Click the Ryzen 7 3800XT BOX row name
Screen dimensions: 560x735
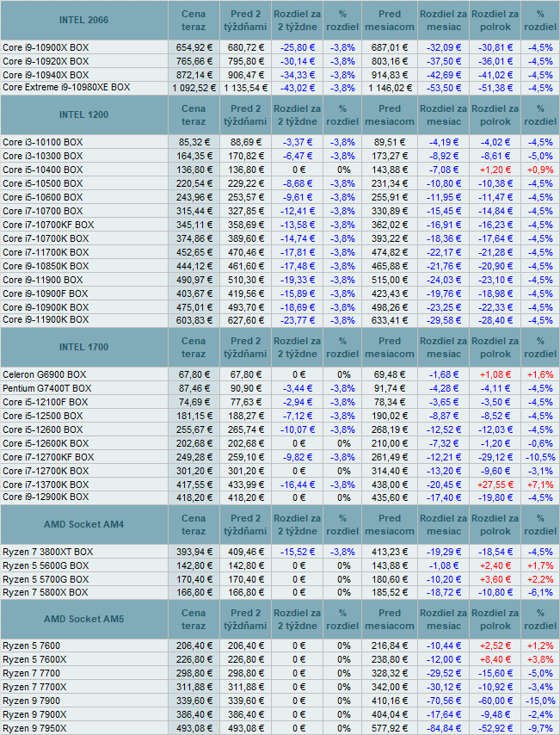pos(48,552)
